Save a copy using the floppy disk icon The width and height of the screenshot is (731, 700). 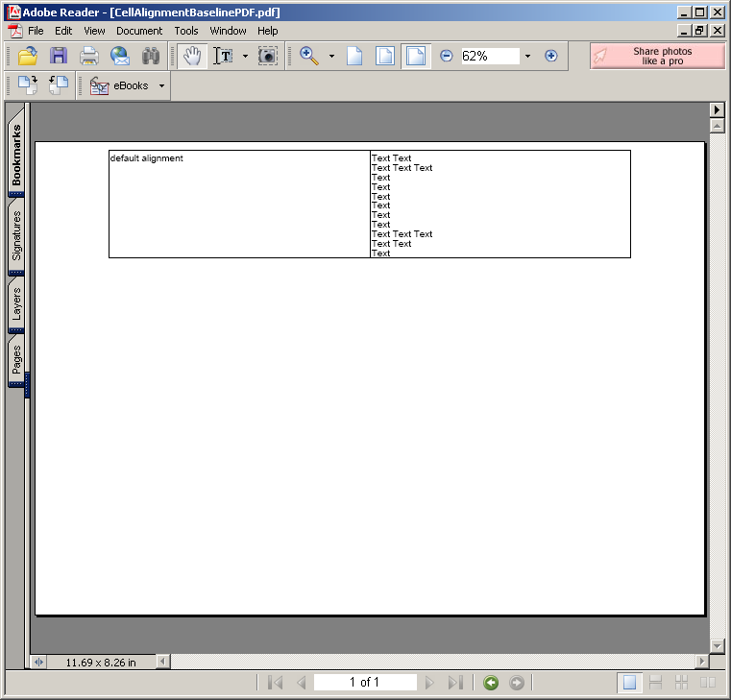tap(59, 56)
